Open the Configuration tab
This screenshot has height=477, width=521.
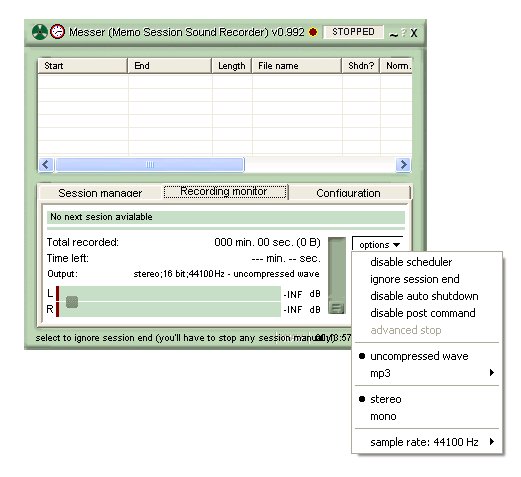point(348,193)
